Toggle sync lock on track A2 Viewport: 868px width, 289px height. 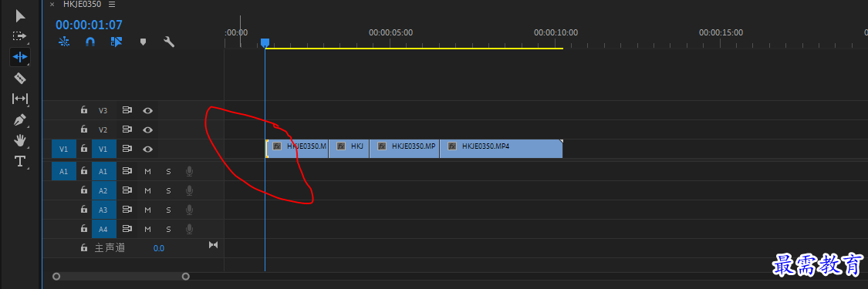pyautogui.click(x=127, y=190)
